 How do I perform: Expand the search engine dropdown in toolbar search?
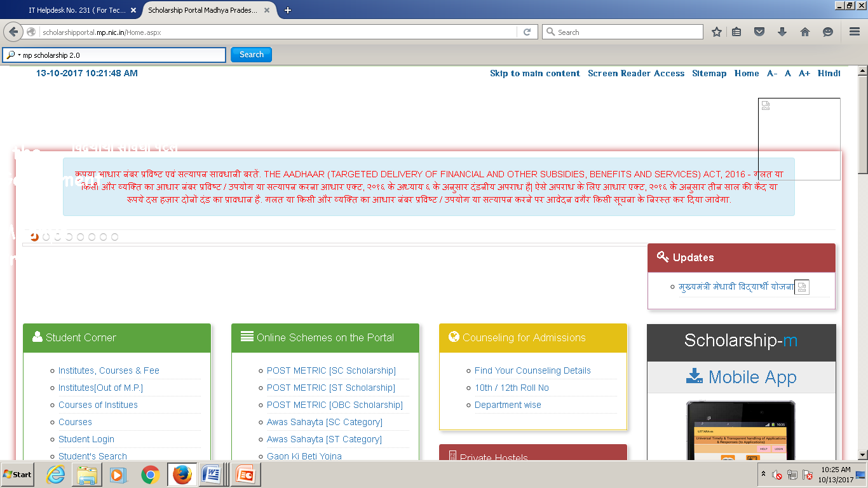coord(13,55)
